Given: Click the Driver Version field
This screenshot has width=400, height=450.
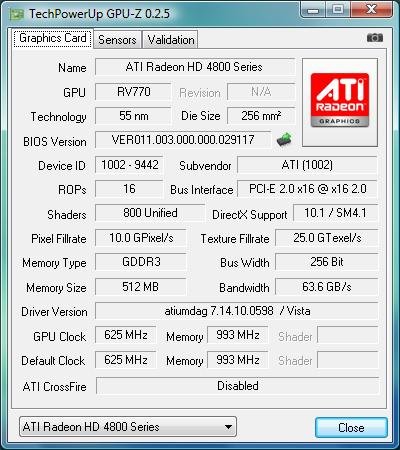Looking at the screenshot, I should (237, 311).
